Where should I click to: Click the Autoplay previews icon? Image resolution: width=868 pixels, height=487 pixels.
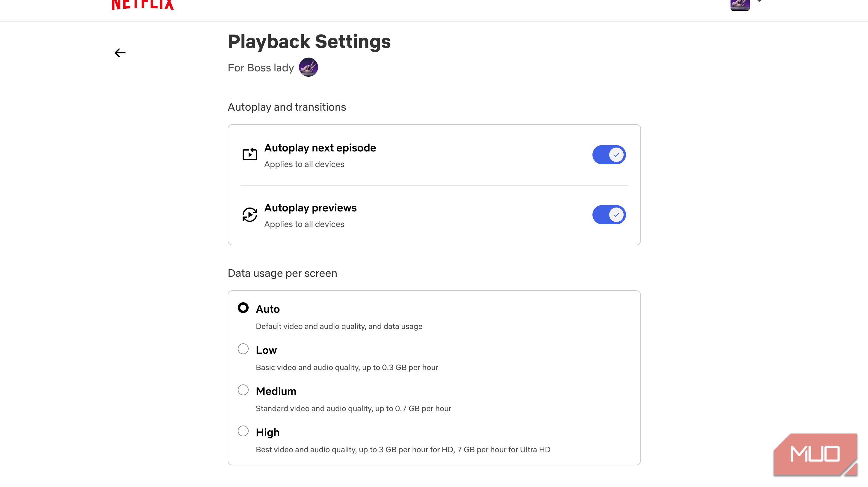[250, 214]
